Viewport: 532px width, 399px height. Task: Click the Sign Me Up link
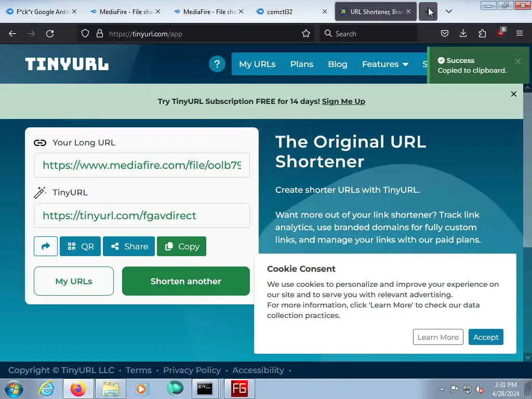coord(343,101)
